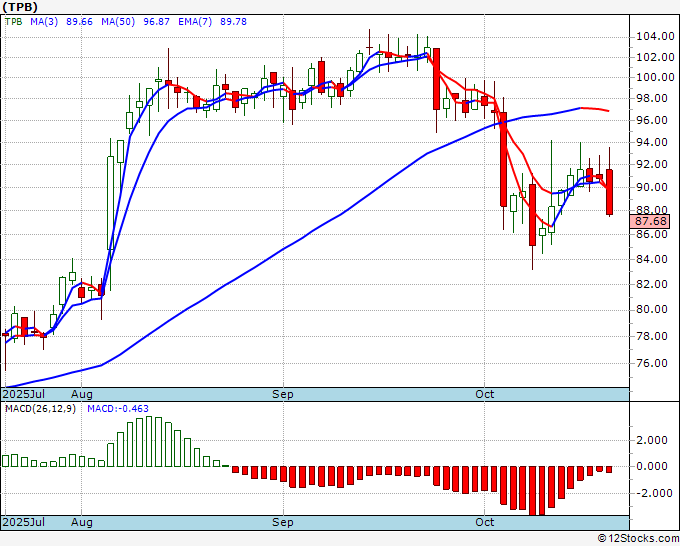680x546 pixels.
Task: Click the 102.00 price axis label
Action: [x=655, y=57]
